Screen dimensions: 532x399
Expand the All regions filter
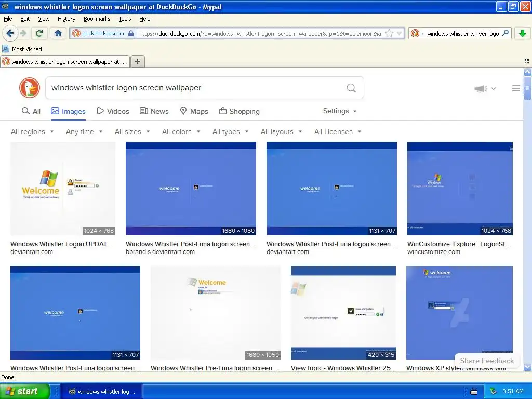point(32,131)
